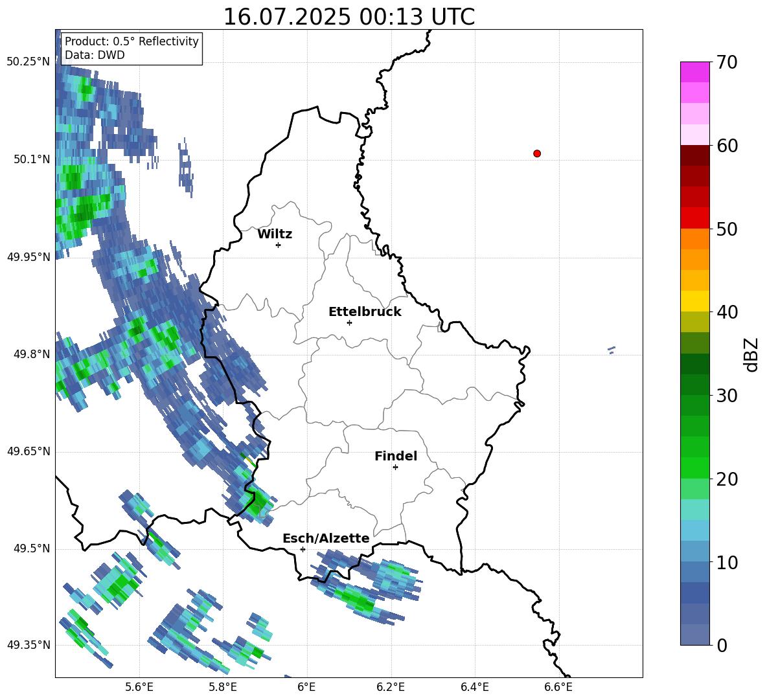
Task: Click the 5.6°E longitude label
Action: click(139, 687)
